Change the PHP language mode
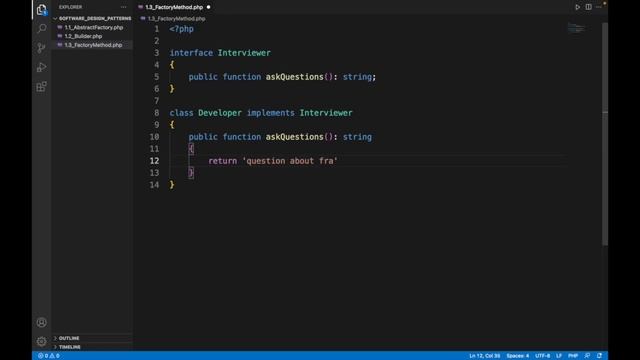 point(573,356)
